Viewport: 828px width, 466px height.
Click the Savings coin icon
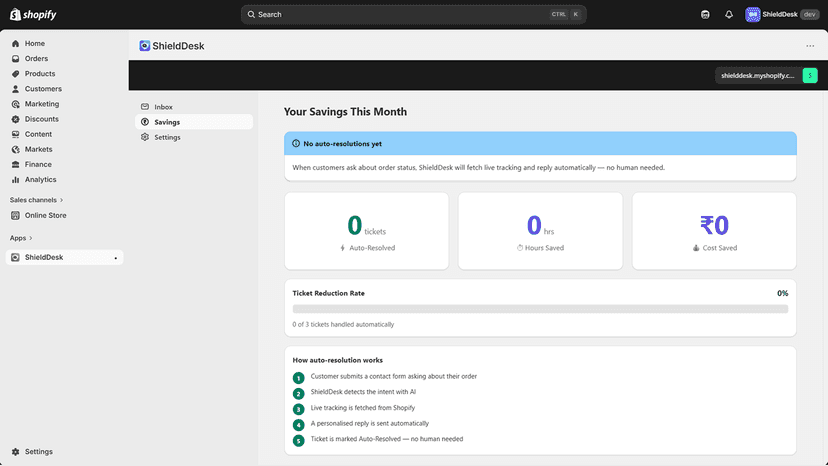click(x=145, y=122)
